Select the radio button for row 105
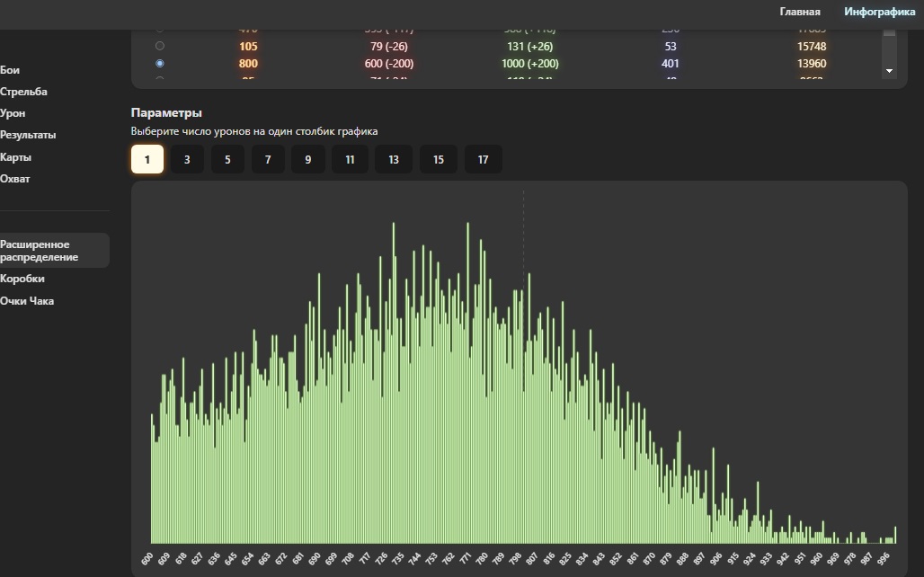 (160, 46)
